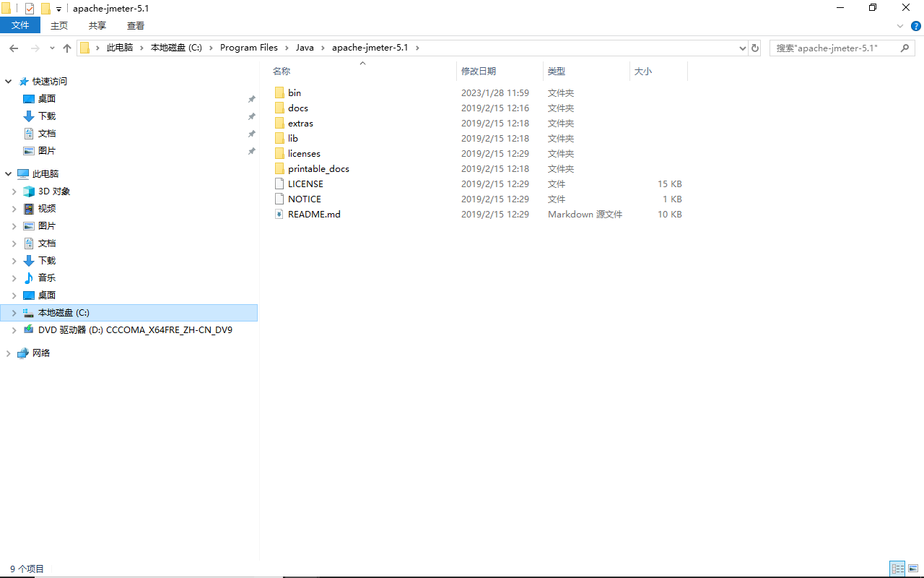
Task: Open the blue Help question icon
Action: [916, 26]
